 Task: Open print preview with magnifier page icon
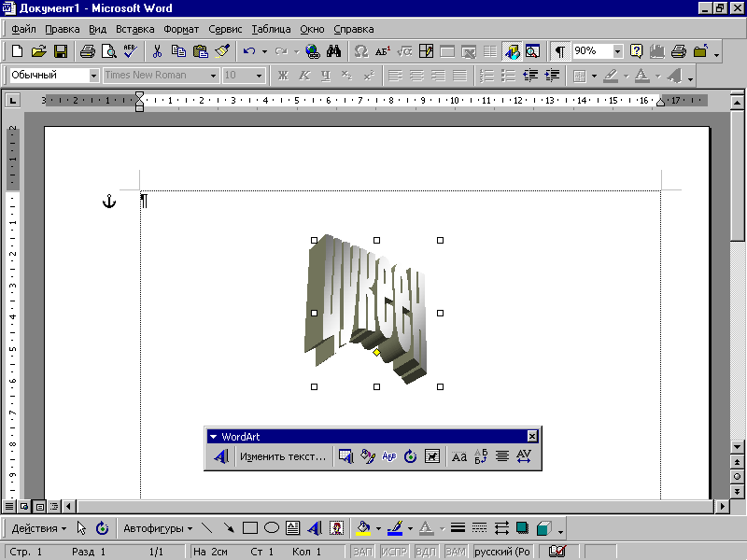point(109,51)
